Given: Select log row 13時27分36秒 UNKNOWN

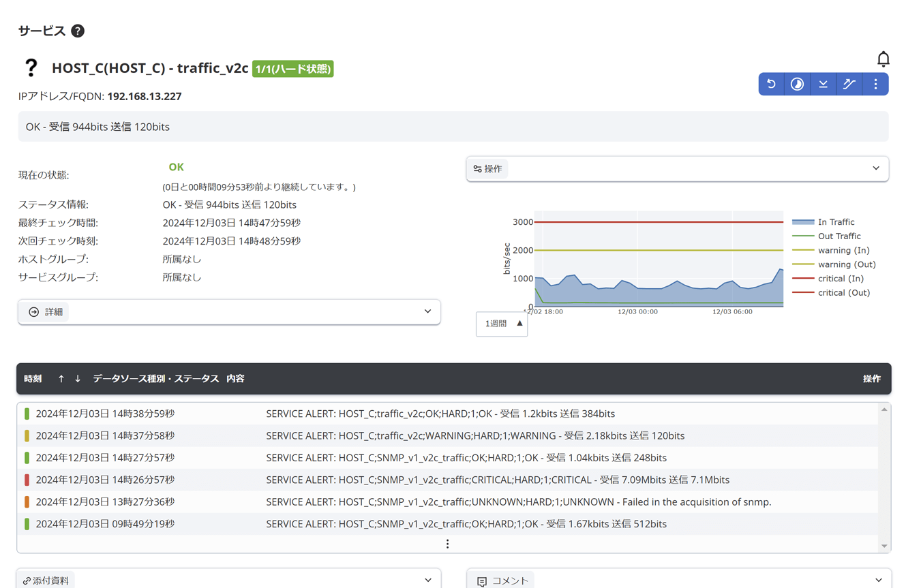Looking at the screenshot, I should point(448,502).
